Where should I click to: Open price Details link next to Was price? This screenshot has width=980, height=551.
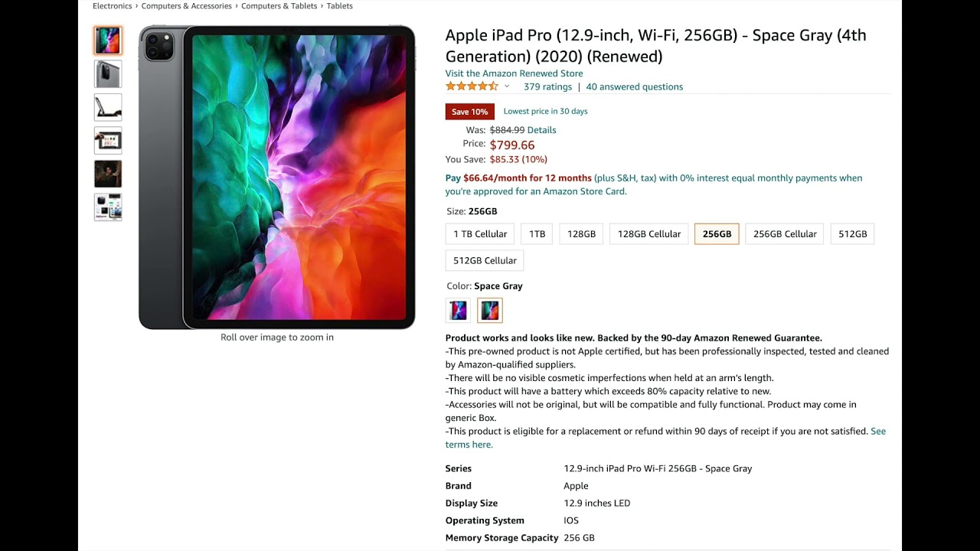pyautogui.click(x=542, y=130)
